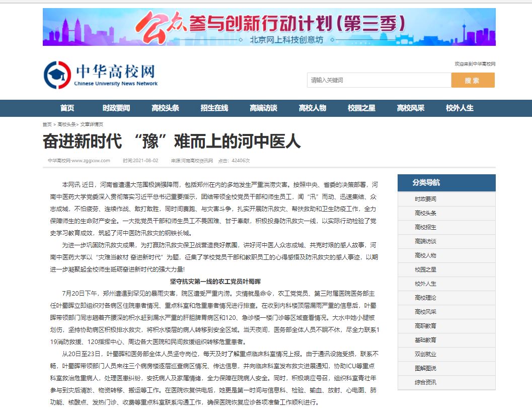This screenshot has width=532, height=410.
Task: Click 双创就业 in the sidebar list
Action: pos(425,354)
